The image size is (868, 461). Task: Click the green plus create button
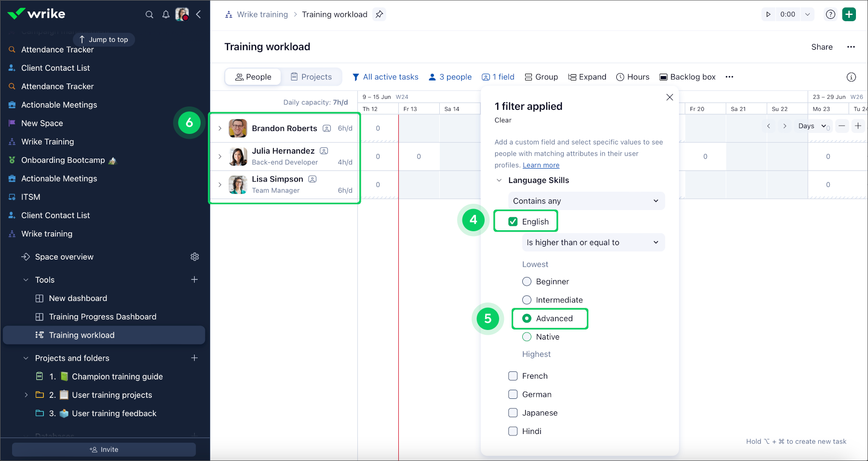(x=849, y=14)
